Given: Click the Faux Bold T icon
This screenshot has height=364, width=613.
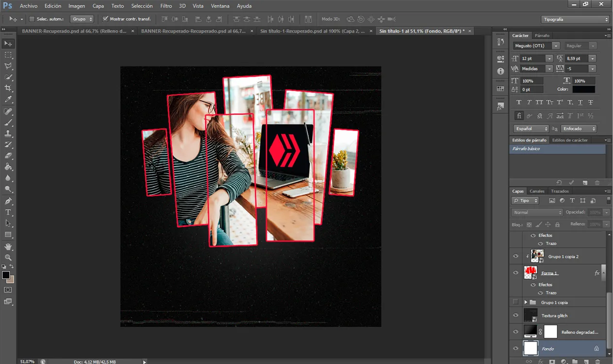Looking at the screenshot, I should (519, 103).
